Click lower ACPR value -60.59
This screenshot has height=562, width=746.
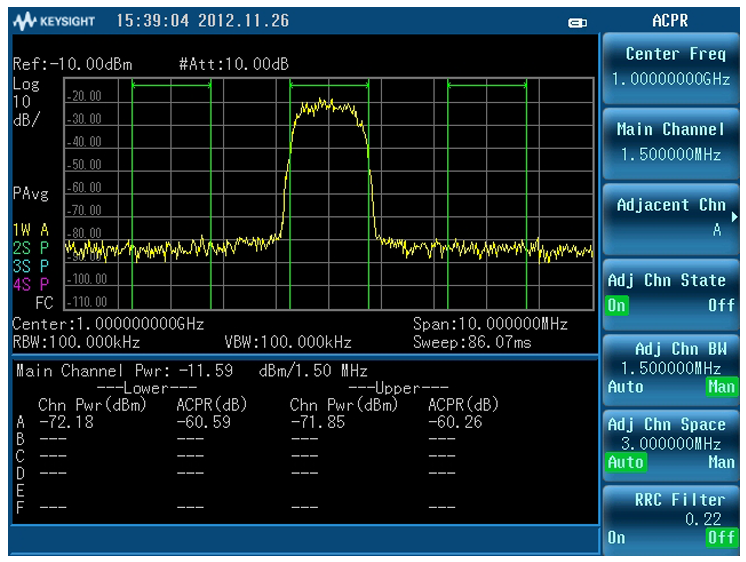coord(204,422)
